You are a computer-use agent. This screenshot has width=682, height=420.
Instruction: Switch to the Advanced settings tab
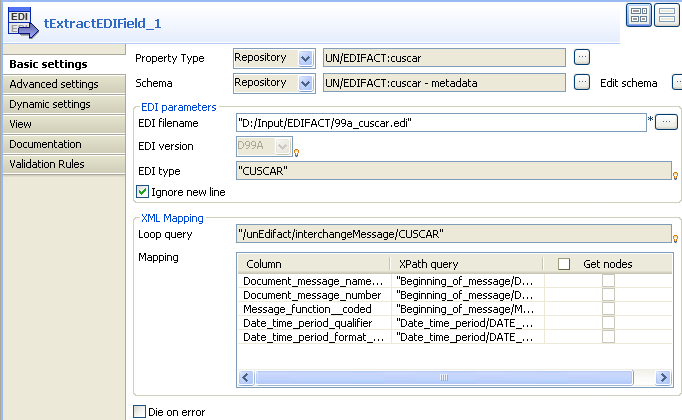coord(54,84)
